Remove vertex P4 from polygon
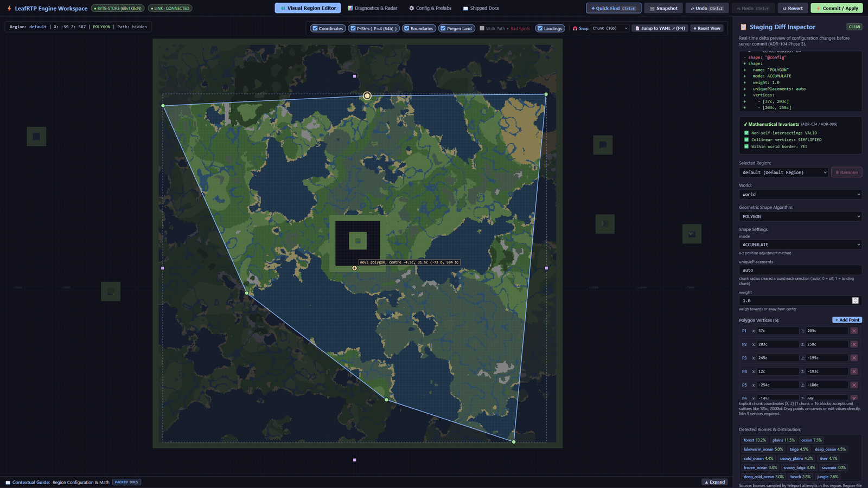Viewport: 868px width, 488px height. (x=854, y=371)
